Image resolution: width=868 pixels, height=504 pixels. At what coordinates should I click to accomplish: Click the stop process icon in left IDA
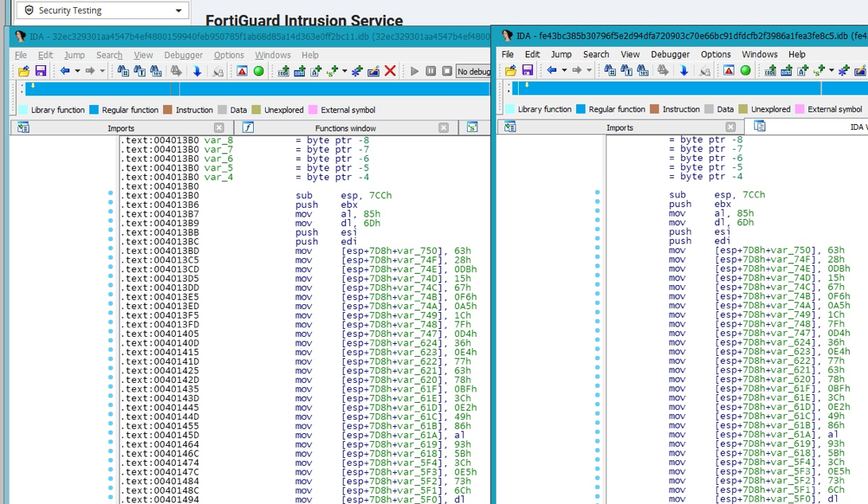[x=447, y=71]
